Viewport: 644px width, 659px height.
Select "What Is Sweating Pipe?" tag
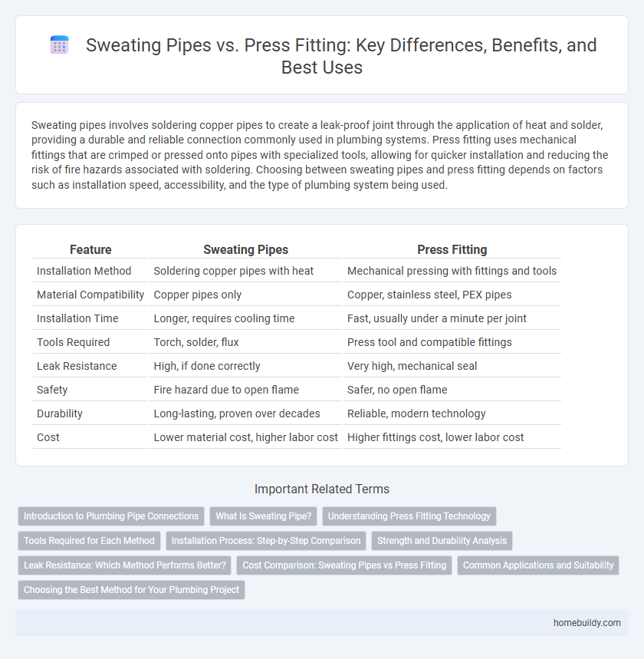coord(263,516)
